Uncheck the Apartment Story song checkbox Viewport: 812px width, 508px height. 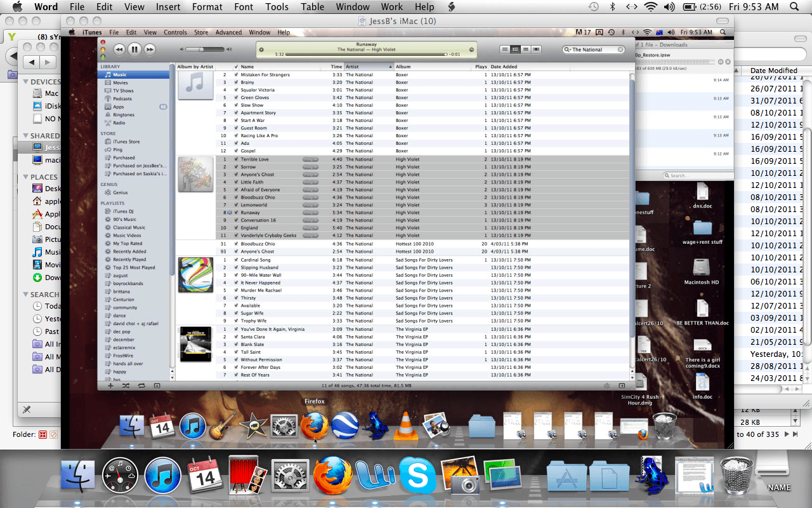click(236, 113)
